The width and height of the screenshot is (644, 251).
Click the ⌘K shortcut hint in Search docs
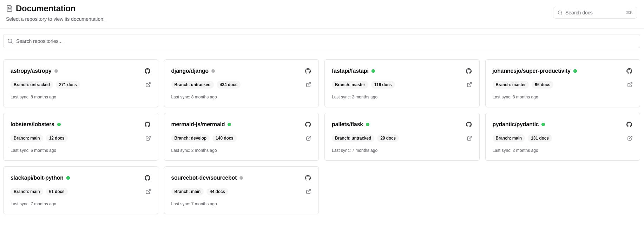tap(629, 13)
